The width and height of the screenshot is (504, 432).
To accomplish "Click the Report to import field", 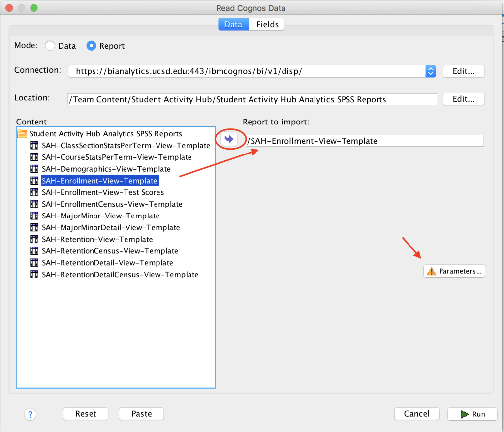I will coord(365,141).
